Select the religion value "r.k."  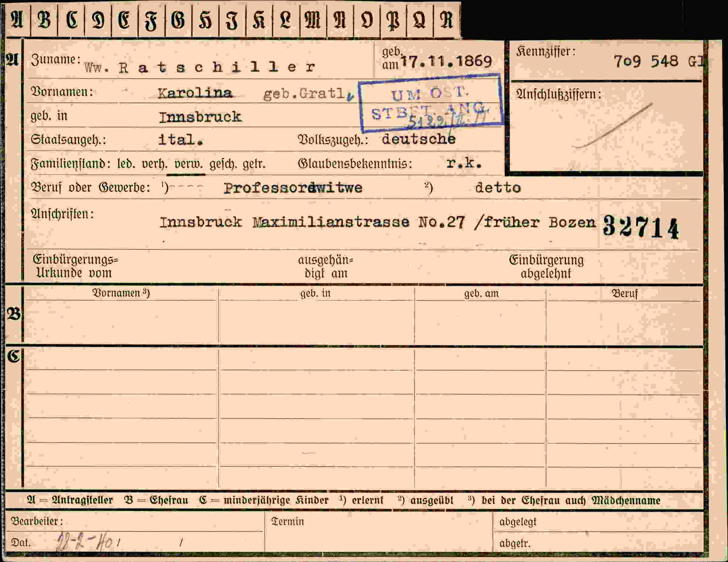(464, 163)
